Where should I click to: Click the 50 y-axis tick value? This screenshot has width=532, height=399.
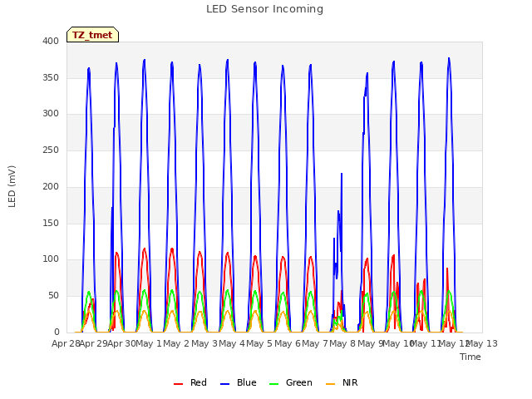(53, 296)
